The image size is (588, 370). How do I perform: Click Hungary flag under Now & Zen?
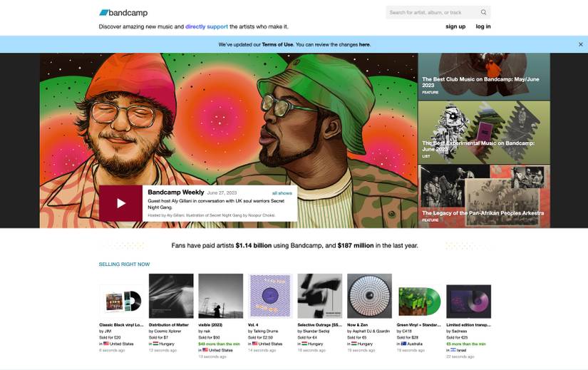click(354, 344)
